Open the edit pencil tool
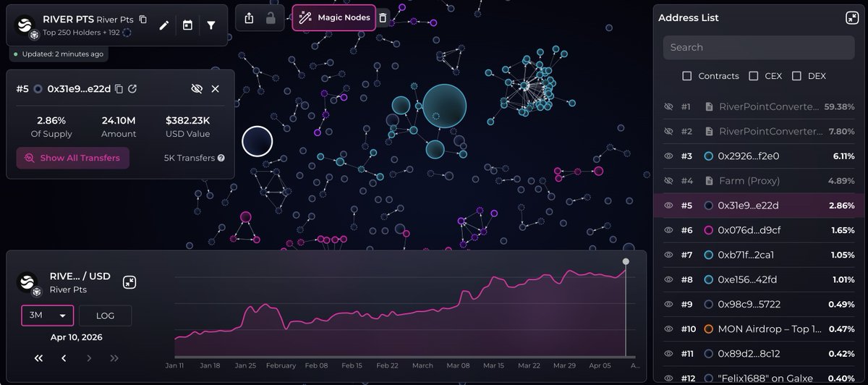The image size is (868, 385). coord(164,25)
